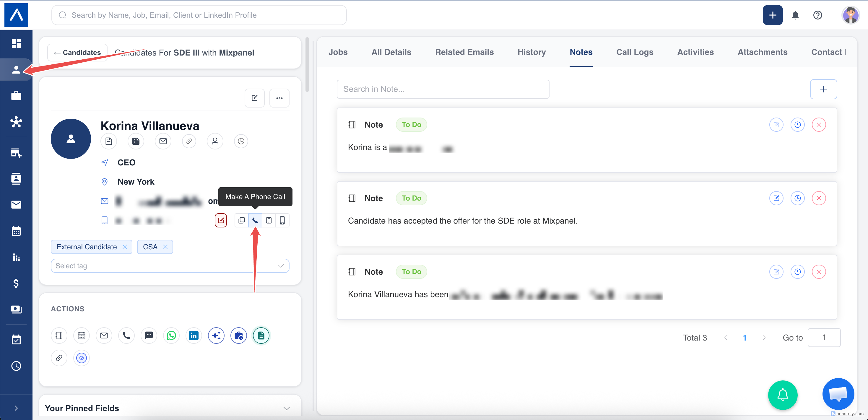This screenshot has width=868, height=420.
Task: Click the Make A Phone Call icon
Action: [255, 220]
